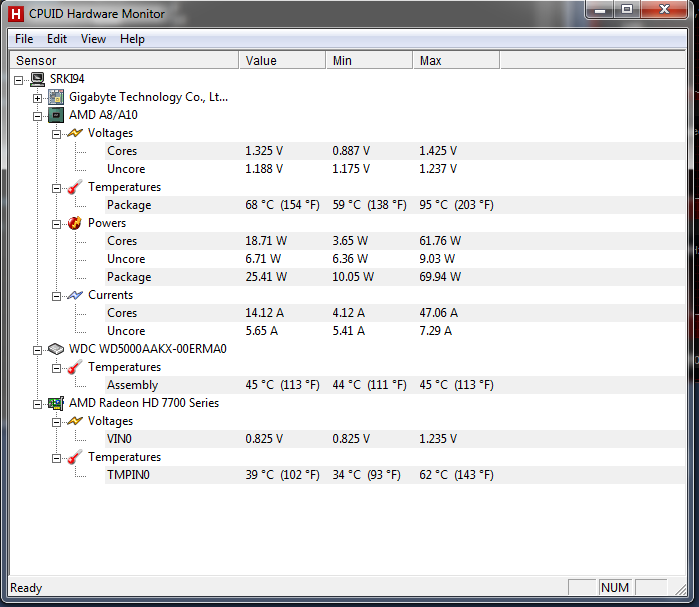Viewport: 699px width, 607px height.
Task: Select the WDC WD5000AAKX-00ERMA0 tree item
Action: point(148,349)
